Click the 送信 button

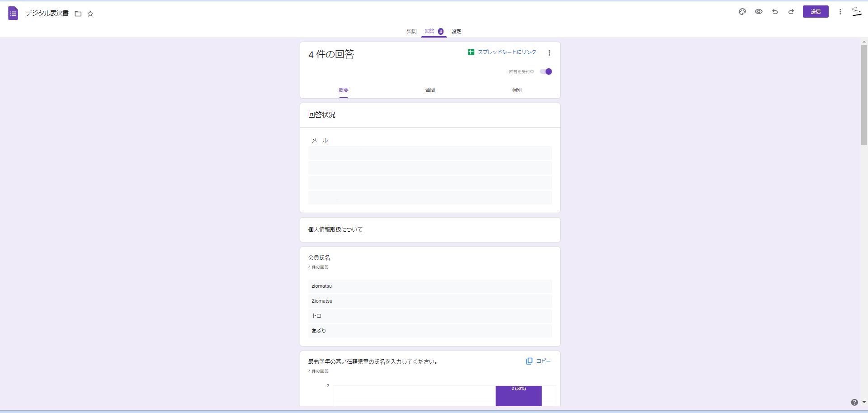coord(816,11)
